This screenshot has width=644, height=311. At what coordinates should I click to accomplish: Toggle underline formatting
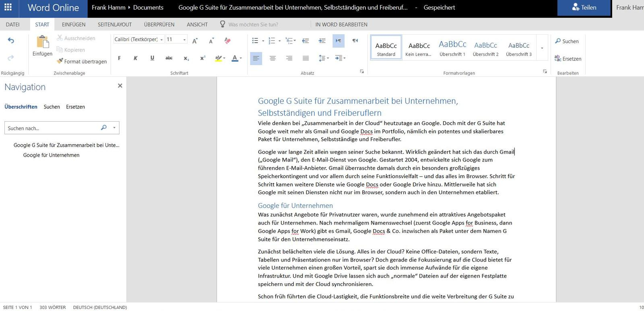[152, 58]
